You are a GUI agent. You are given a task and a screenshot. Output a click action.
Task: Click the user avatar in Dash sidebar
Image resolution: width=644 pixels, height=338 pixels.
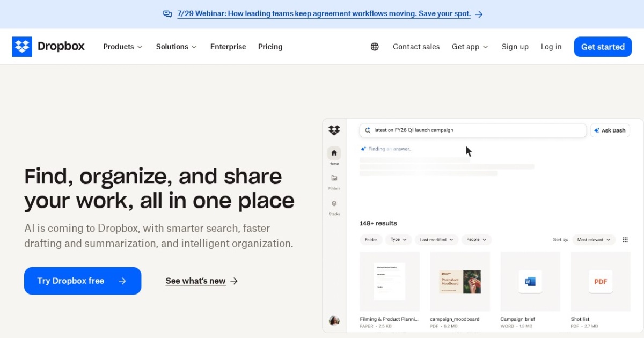tap(334, 320)
